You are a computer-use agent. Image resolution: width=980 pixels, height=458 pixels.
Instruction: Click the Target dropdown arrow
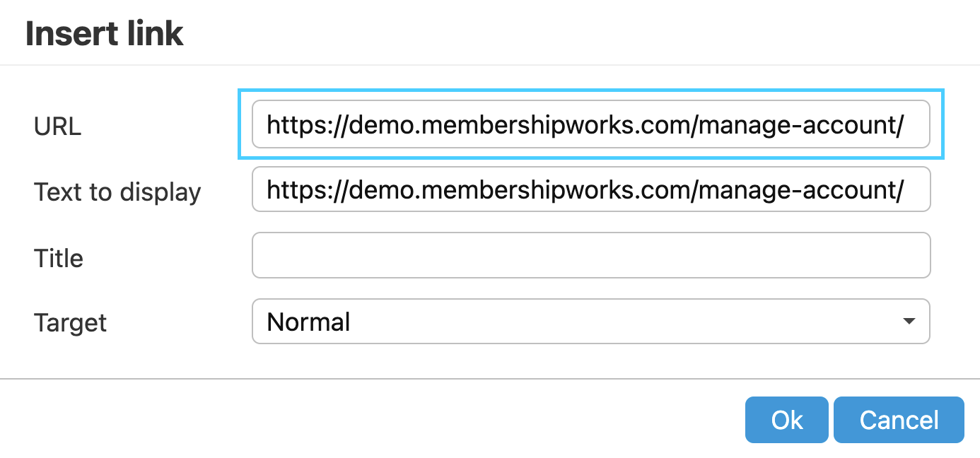coord(909,322)
